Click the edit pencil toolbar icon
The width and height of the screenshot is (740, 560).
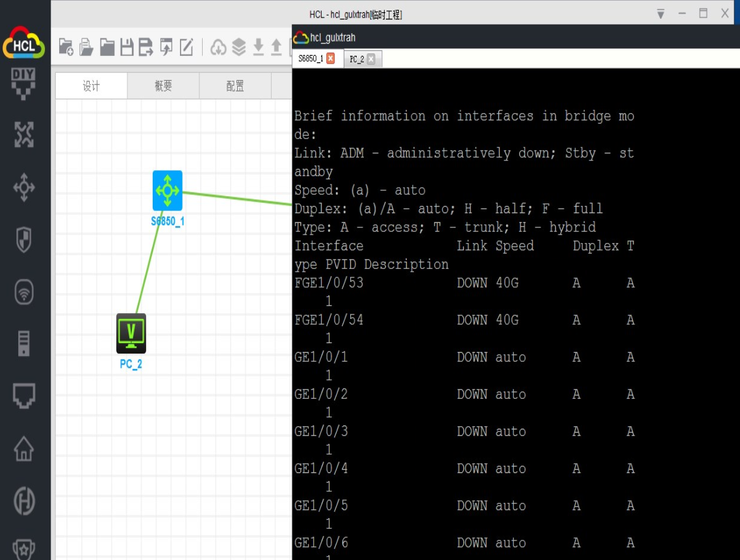point(186,47)
